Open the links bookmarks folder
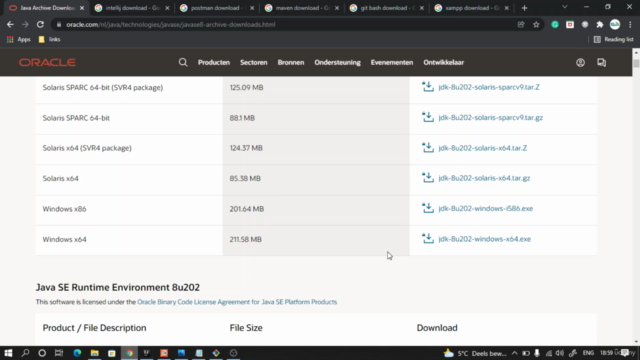This screenshot has height=360, width=640. [49, 39]
